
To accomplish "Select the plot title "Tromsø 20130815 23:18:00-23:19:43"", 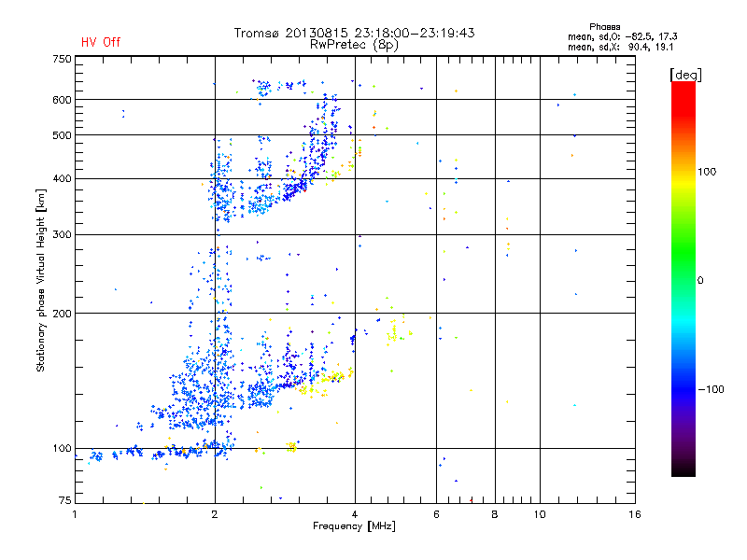I will 354,33.
